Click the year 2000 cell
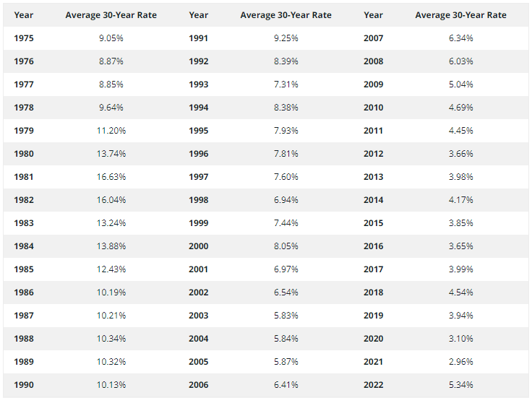 (198, 246)
